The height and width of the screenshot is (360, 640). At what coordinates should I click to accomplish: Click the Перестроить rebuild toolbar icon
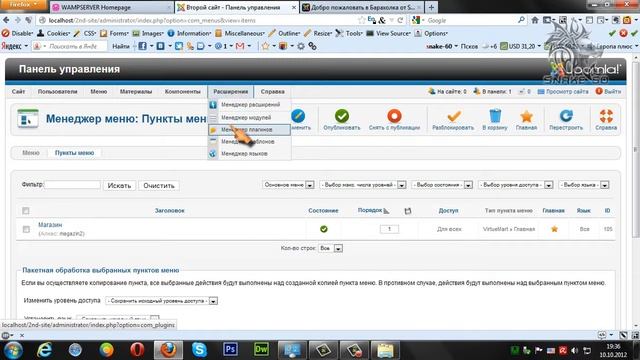[566, 116]
